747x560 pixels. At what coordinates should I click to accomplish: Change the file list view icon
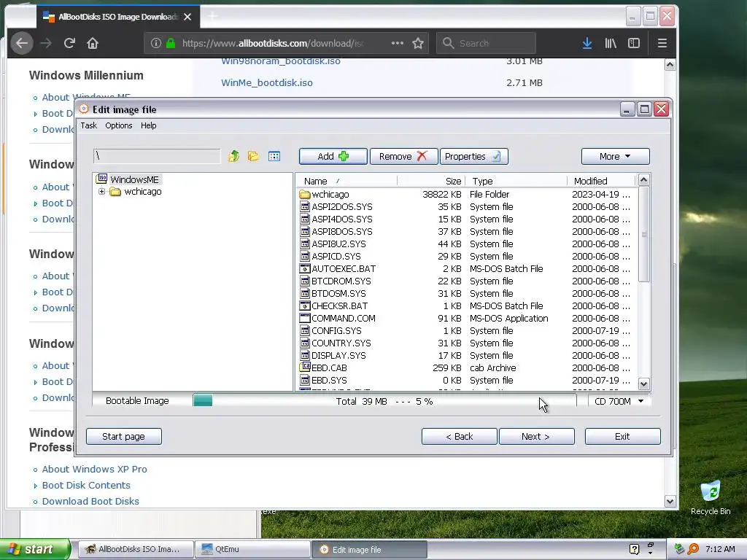pyautogui.click(x=274, y=156)
